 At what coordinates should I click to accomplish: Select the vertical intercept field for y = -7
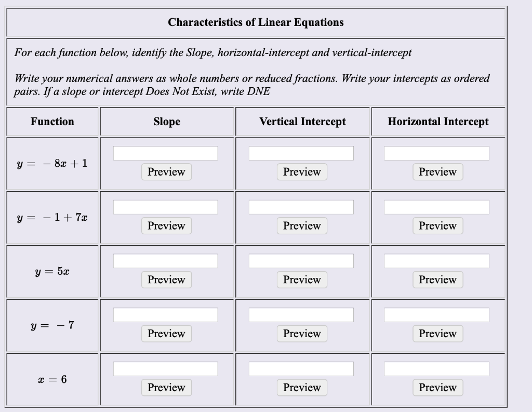(302, 314)
